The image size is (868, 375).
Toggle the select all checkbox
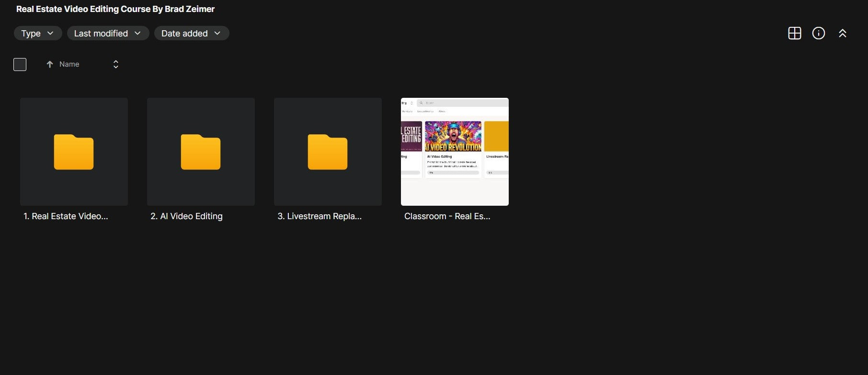tap(20, 64)
